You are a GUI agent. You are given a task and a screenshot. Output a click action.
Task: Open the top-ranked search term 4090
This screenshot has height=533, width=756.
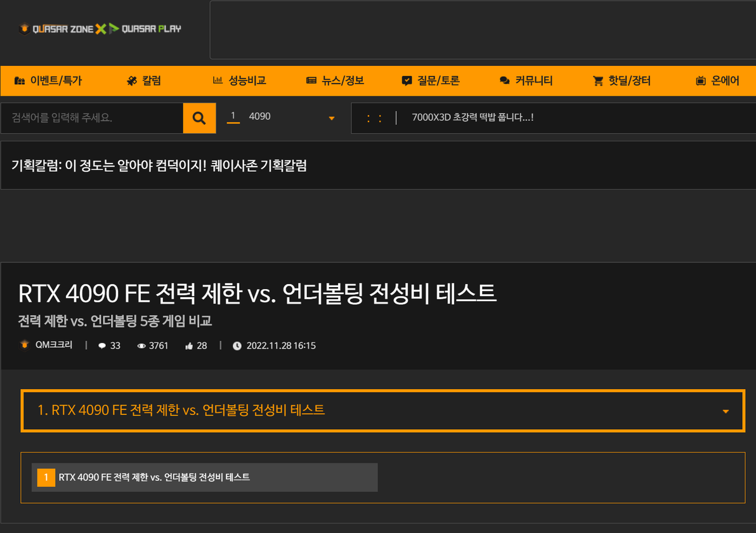click(259, 116)
